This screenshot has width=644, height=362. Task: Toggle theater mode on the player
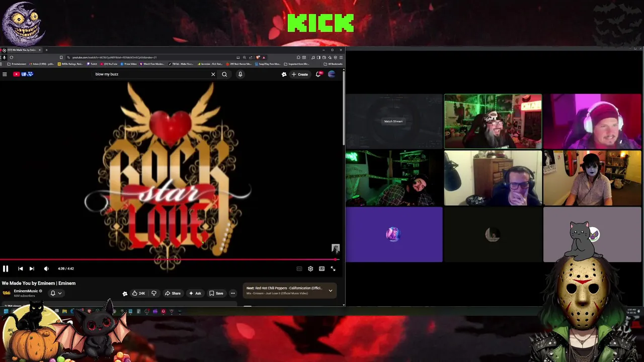[x=321, y=268]
